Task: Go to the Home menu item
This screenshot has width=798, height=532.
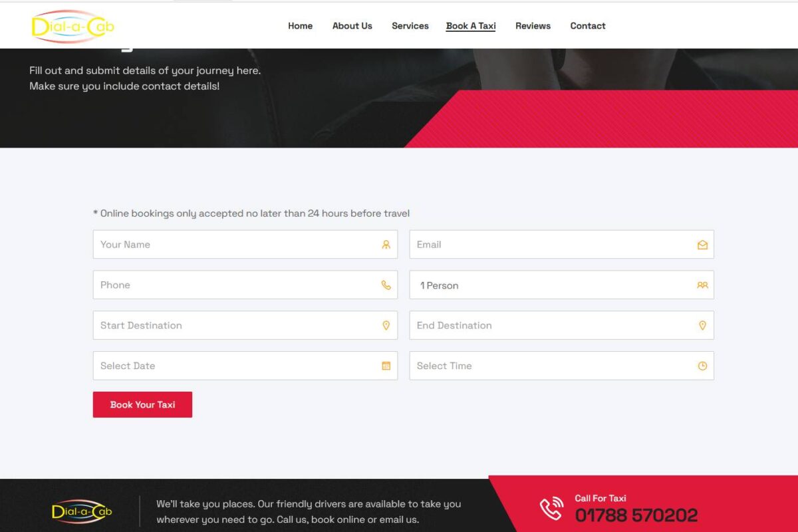Action: point(300,26)
